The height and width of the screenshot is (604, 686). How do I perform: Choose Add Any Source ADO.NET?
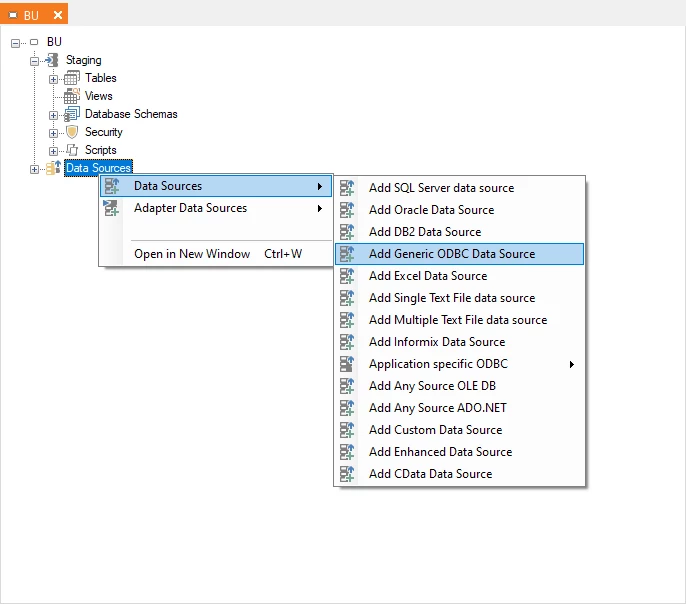click(x=459, y=408)
